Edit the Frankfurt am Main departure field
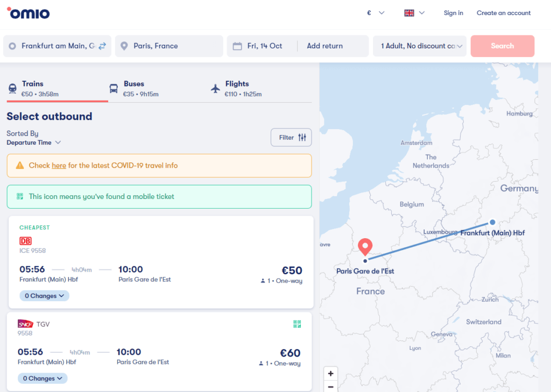551x392 pixels. pyautogui.click(x=57, y=46)
